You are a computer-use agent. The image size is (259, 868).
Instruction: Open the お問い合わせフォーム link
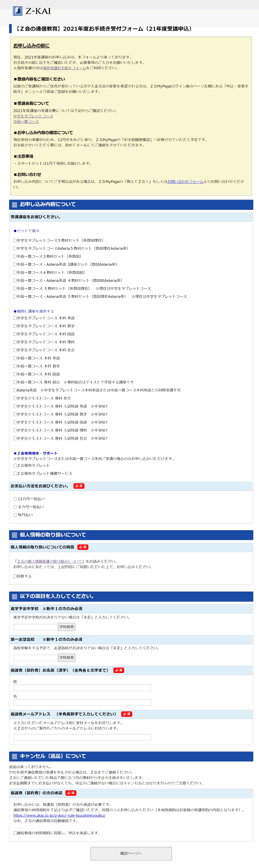pos(185,182)
